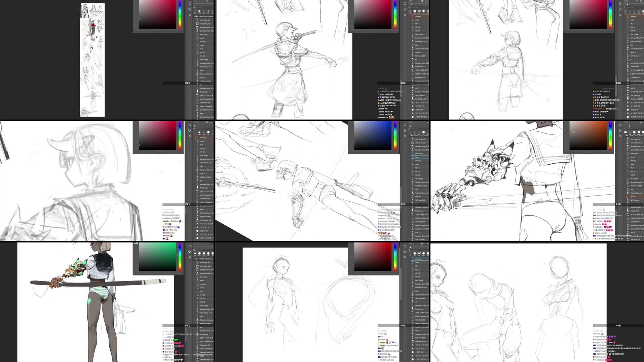This screenshot has width=644, height=362.
Task: Select the "pencil" brush preset
Action: [x=203, y=38]
